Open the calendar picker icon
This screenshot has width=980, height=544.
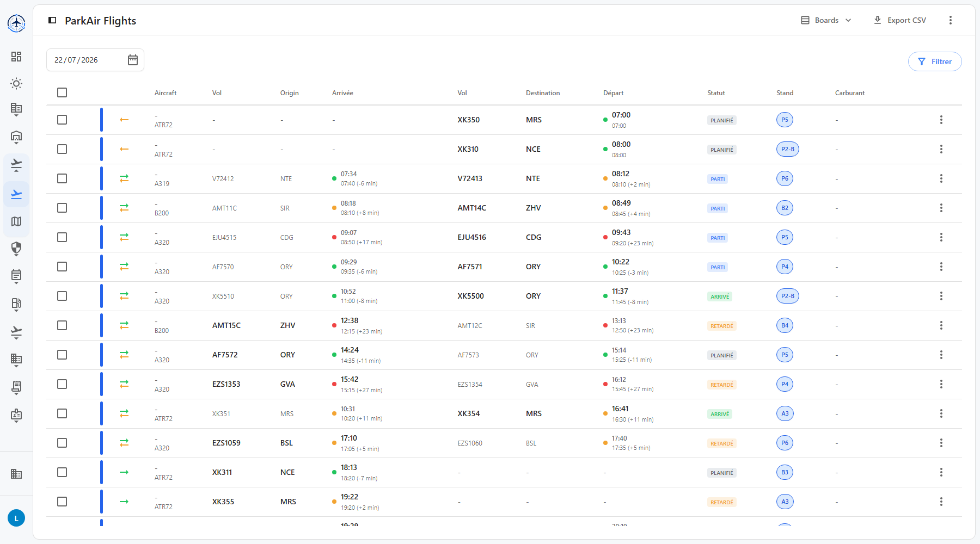(133, 60)
